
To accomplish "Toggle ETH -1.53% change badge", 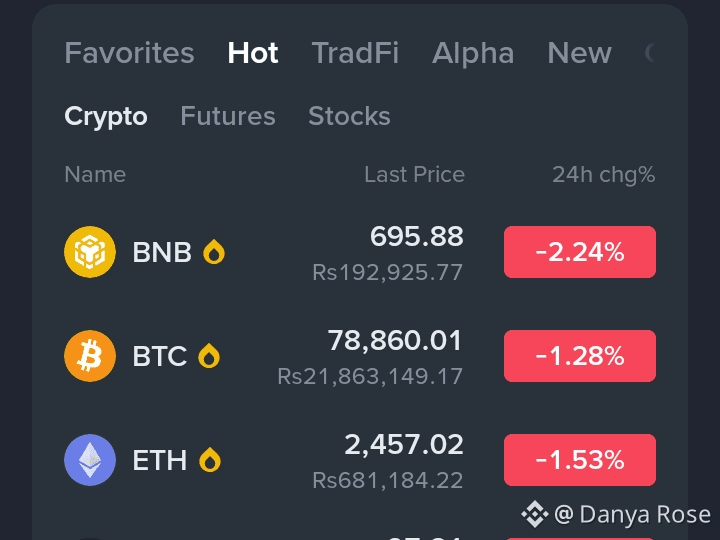I will [579, 460].
